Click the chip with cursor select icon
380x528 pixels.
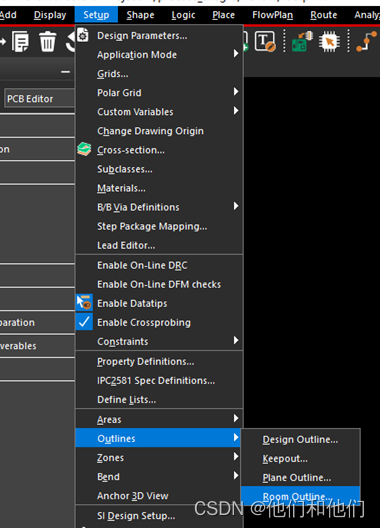(x=329, y=41)
